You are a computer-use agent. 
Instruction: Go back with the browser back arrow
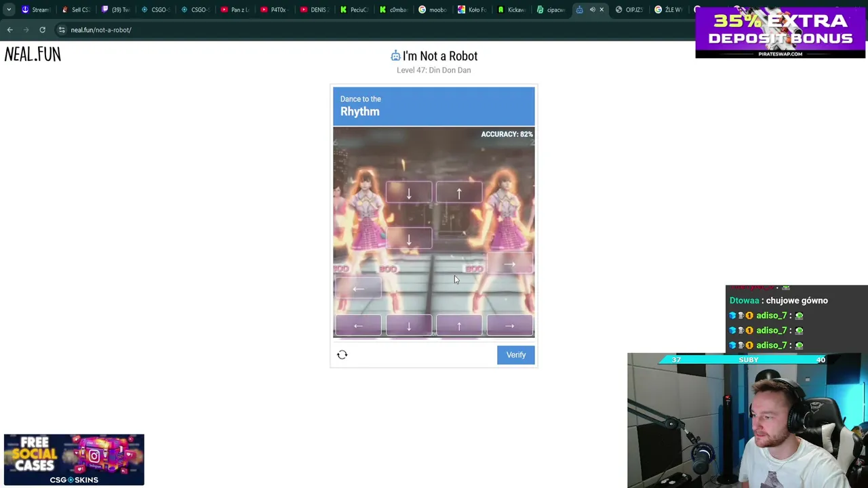click(9, 30)
